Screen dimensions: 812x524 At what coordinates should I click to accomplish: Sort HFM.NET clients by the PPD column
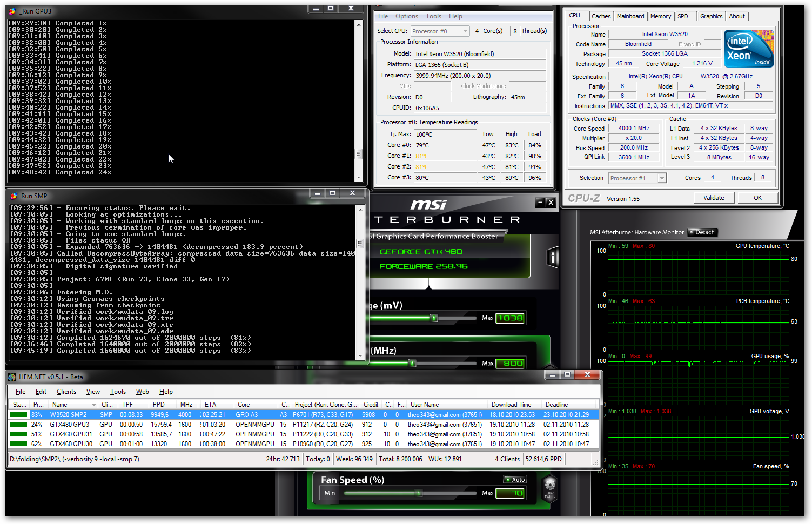pyautogui.click(x=163, y=405)
